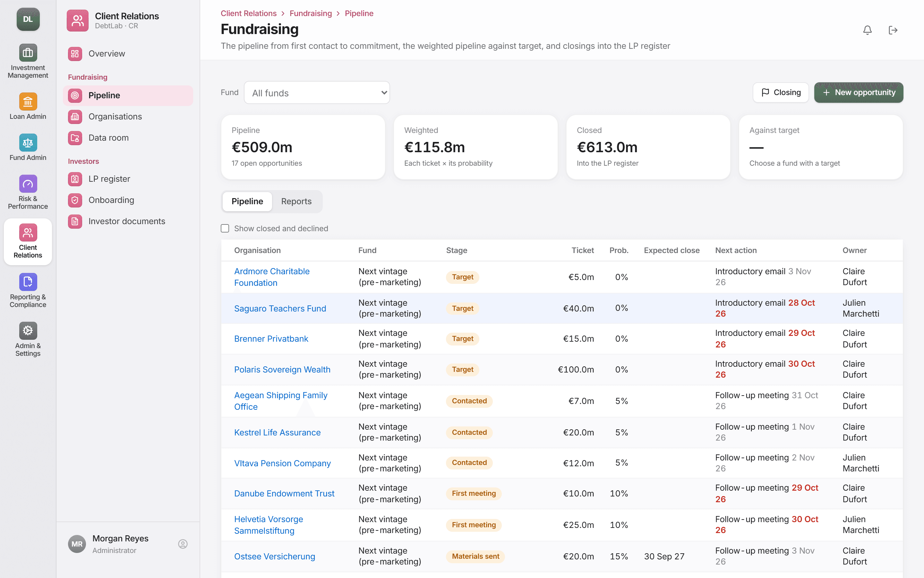
Task: Open the Brenner Privatbank link
Action: [271, 339]
